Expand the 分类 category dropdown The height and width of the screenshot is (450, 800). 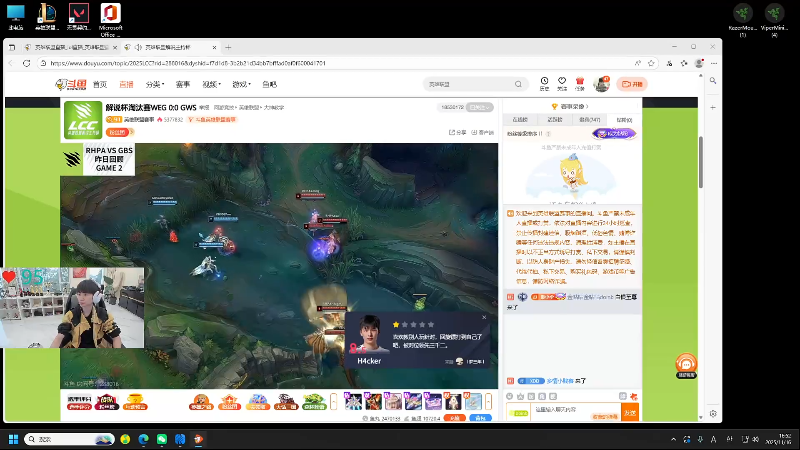pos(155,84)
